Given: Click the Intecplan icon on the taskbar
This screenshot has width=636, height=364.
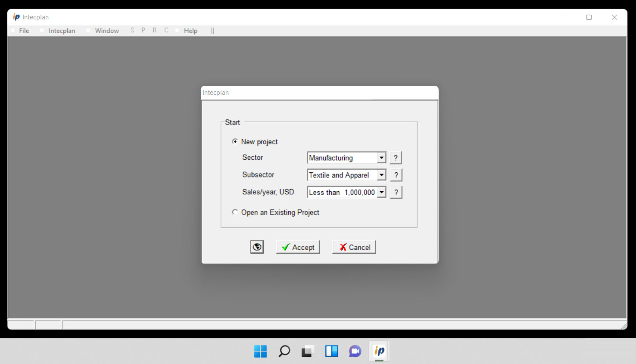Looking at the screenshot, I should point(378,351).
